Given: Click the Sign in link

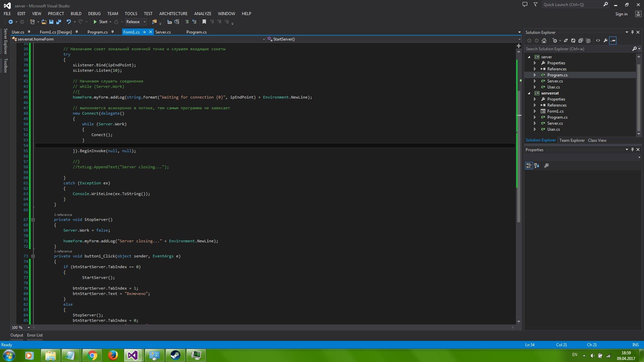Looking at the screenshot, I should click(621, 14).
